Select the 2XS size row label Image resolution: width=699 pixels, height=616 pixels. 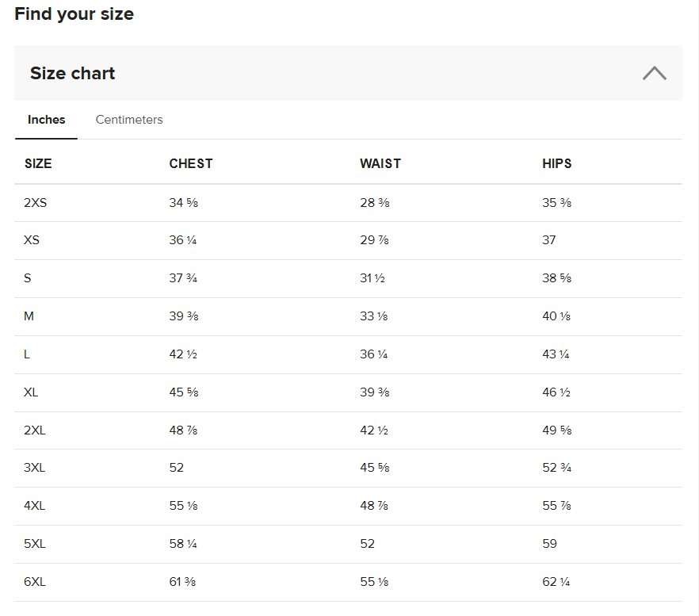pyautogui.click(x=35, y=203)
